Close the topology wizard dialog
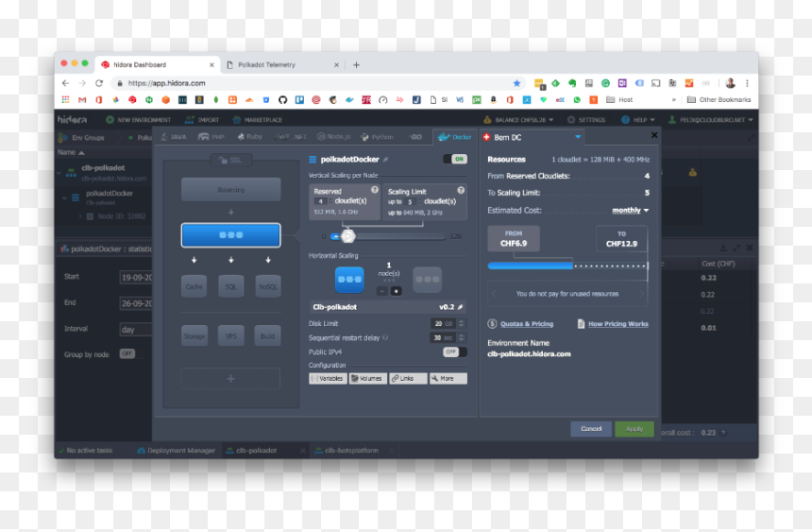 coord(654,135)
